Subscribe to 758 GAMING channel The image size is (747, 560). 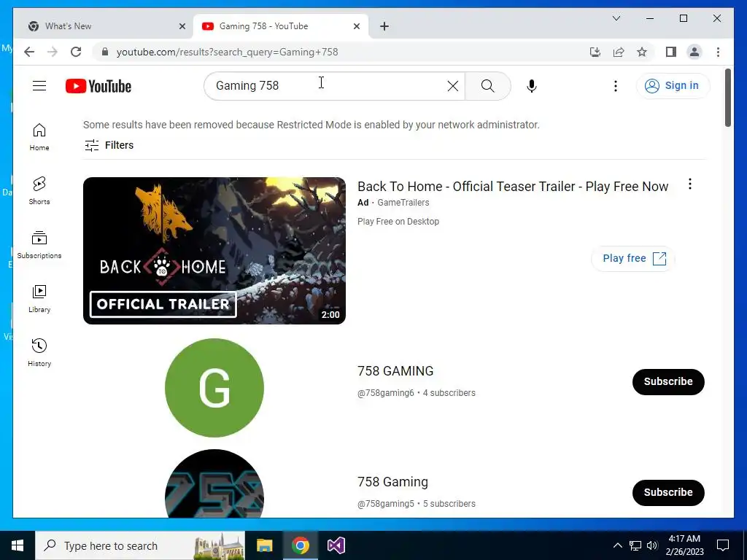(668, 381)
